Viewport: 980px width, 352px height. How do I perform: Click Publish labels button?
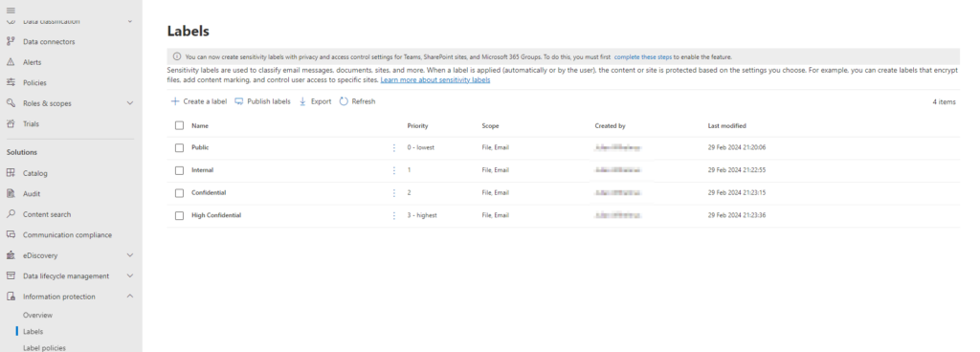point(262,101)
